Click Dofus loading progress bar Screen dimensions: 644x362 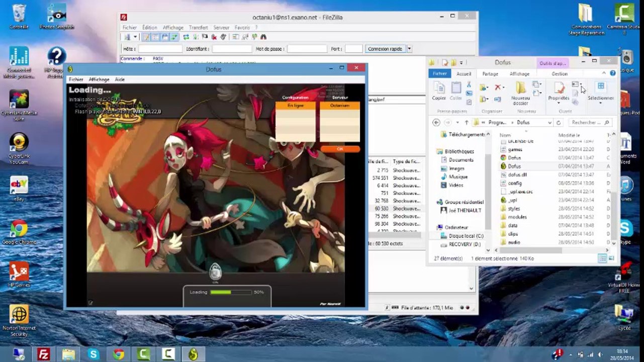point(231,292)
